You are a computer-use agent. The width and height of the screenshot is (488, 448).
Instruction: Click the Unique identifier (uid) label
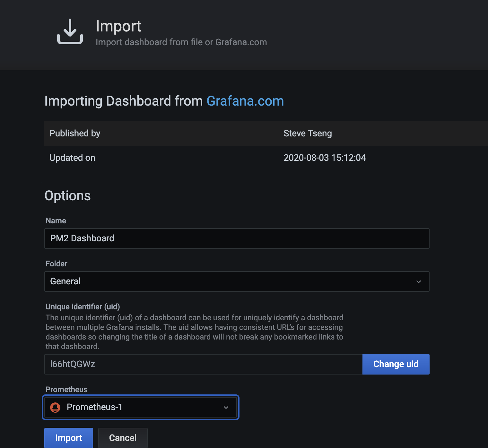(x=83, y=307)
